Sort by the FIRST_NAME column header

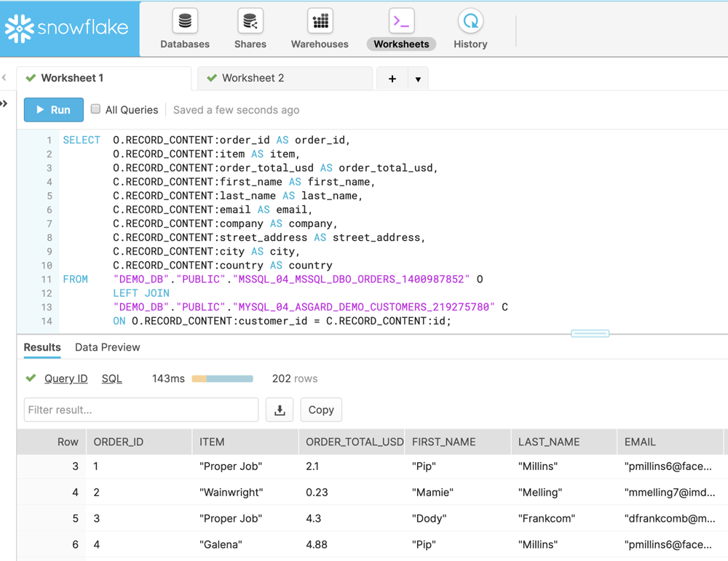[458, 442]
